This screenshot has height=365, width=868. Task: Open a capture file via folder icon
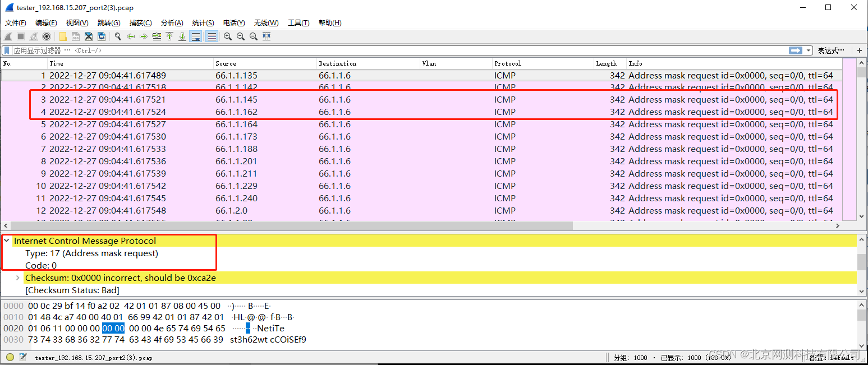point(63,36)
